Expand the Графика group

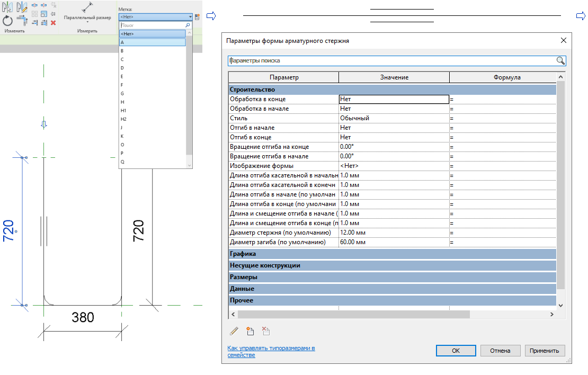[392, 254]
